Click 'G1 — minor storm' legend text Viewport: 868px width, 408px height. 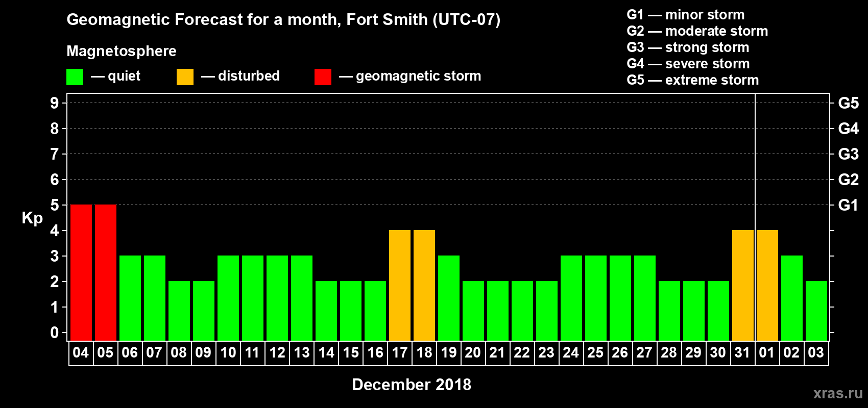tap(686, 15)
